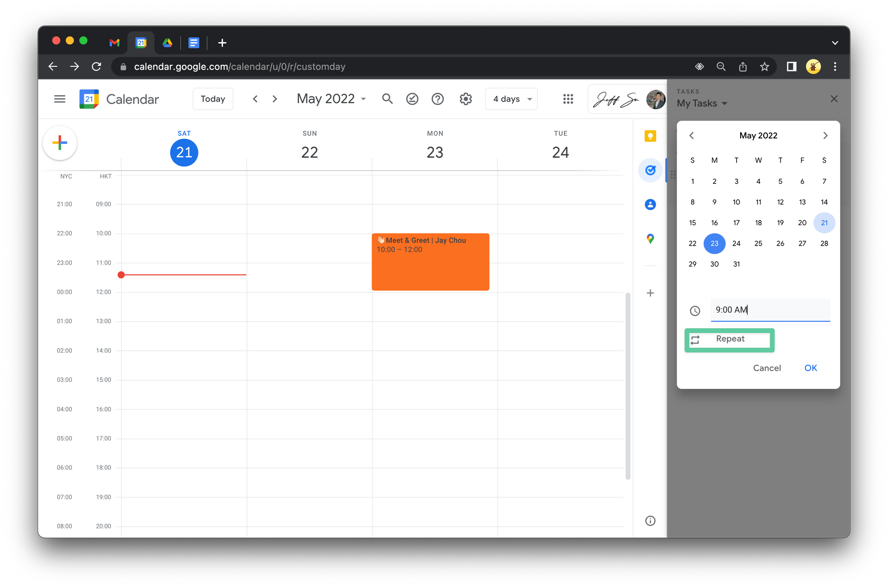
Task: Pick May 21 in mini calendar
Action: (x=824, y=223)
